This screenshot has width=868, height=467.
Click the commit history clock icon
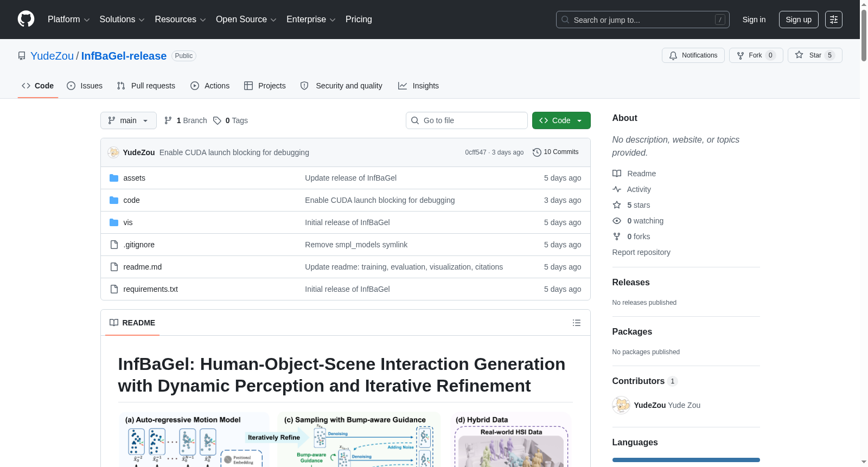[x=537, y=152]
